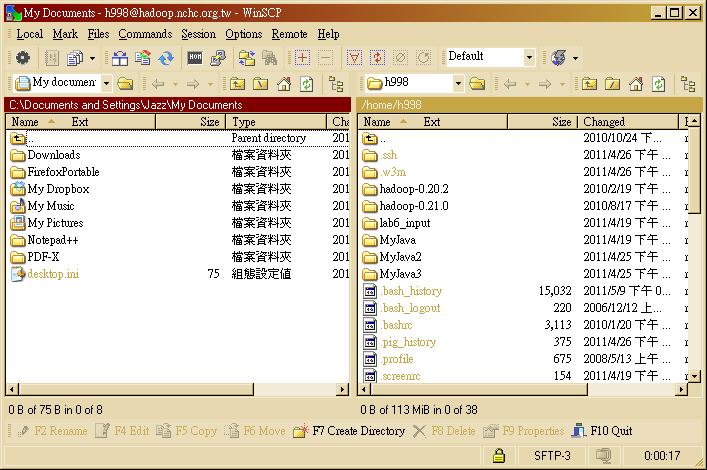Click the Invert selection icon

pos(377,58)
